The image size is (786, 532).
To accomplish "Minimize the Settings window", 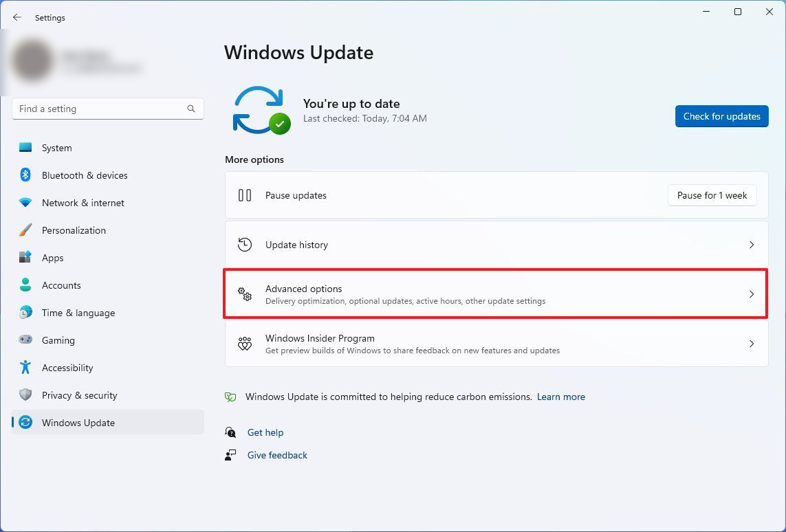I will [706, 12].
